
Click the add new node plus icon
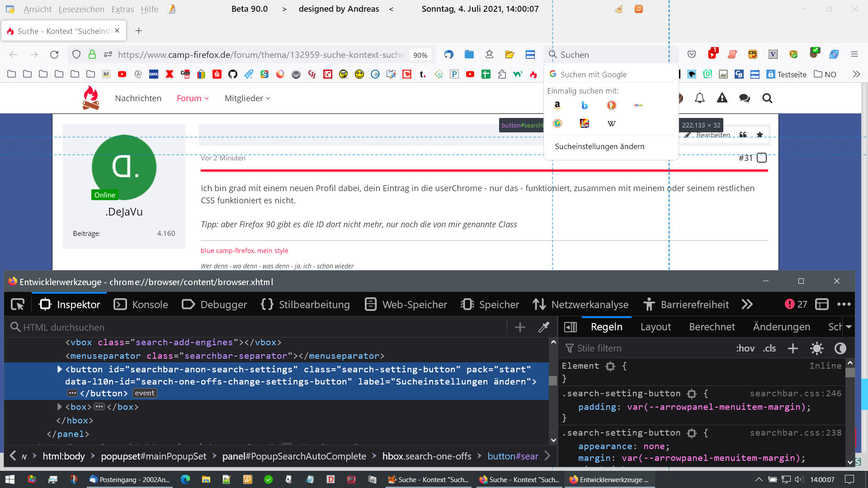coord(520,327)
